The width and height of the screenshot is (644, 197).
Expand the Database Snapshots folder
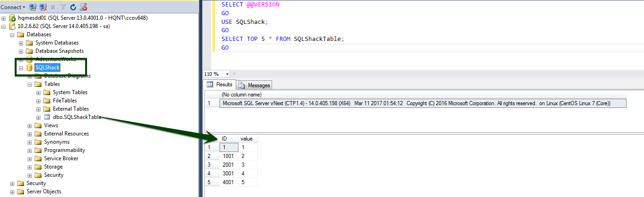point(21,51)
